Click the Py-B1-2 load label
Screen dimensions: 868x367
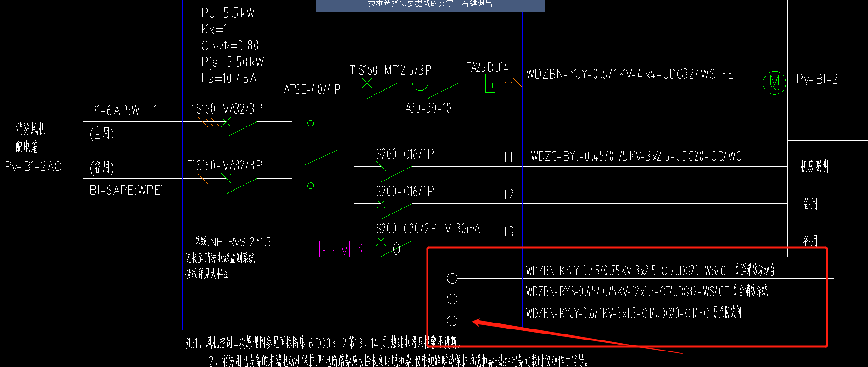pyautogui.click(x=817, y=80)
